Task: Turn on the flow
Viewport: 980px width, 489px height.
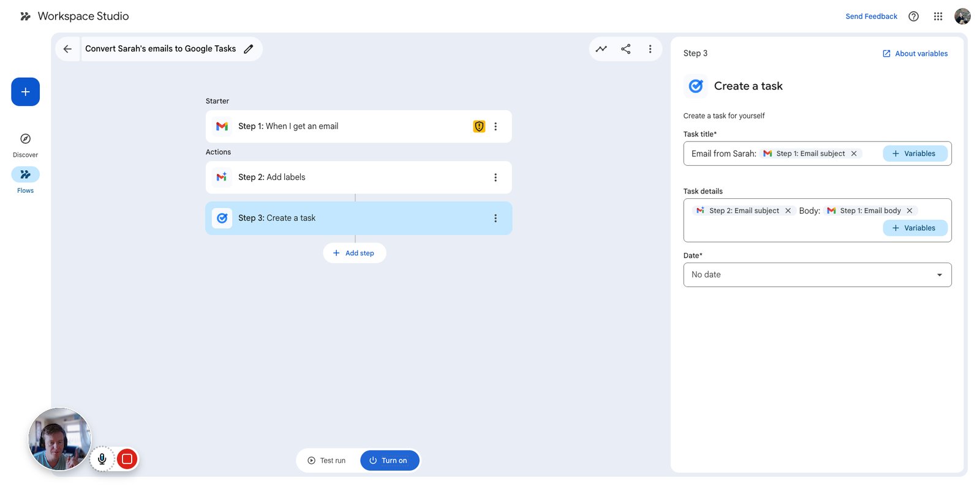Action: [x=390, y=461]
